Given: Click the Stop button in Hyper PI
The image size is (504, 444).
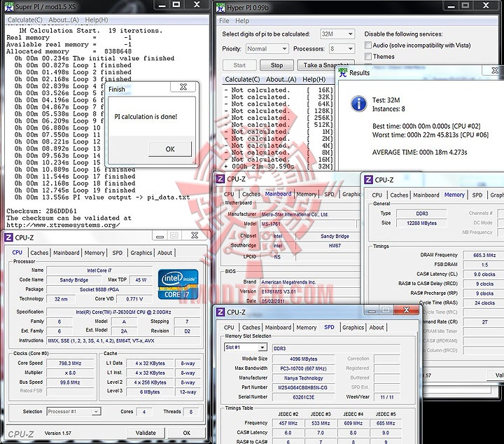Looking at the screenshot, I should coord(276,65).
